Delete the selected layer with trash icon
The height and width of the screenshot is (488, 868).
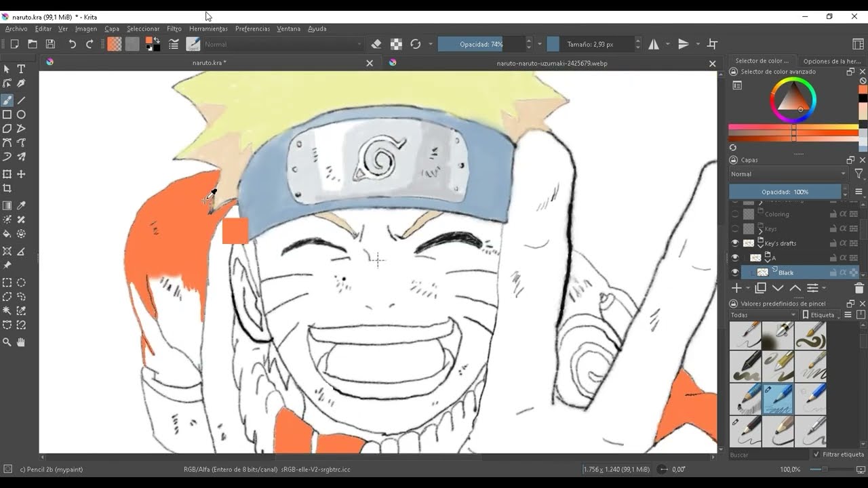coord(859,288)
